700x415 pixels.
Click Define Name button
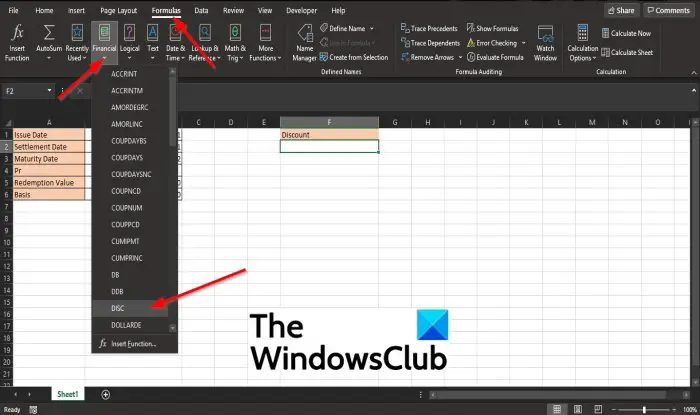343,28
